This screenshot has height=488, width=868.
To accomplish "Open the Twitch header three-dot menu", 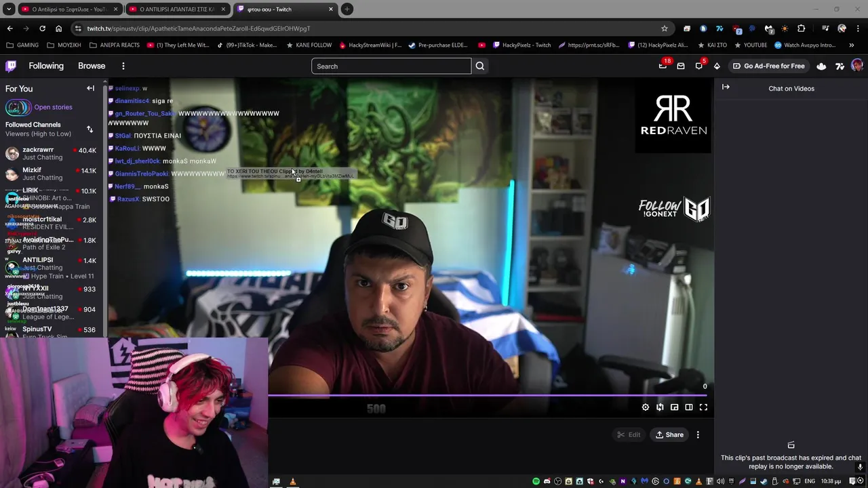I will pyautogui.click(x=123, y=66).
